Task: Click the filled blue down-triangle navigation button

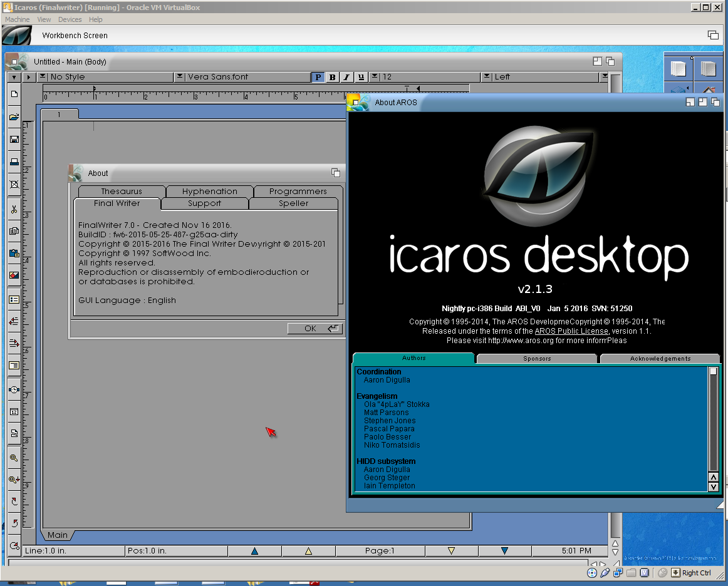Action: [505, 551]
